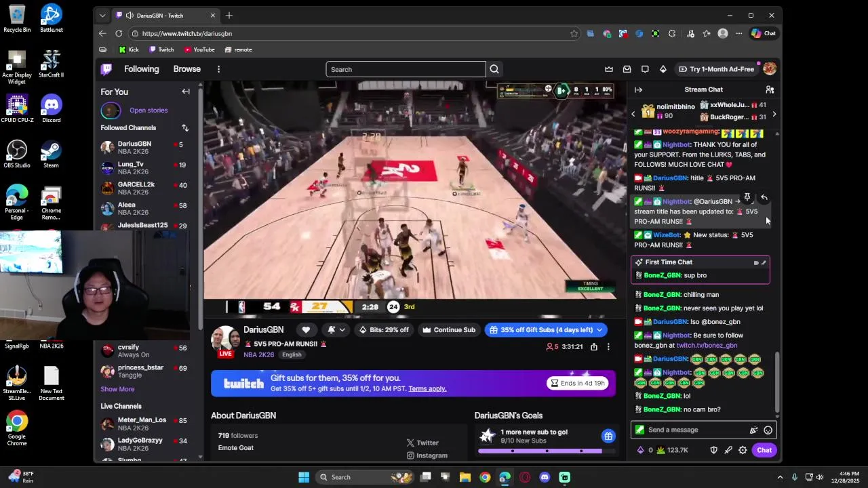Click the search magnifier button
Screen dimensions: 868x488
pyautogui.click(x=494, y=69)
